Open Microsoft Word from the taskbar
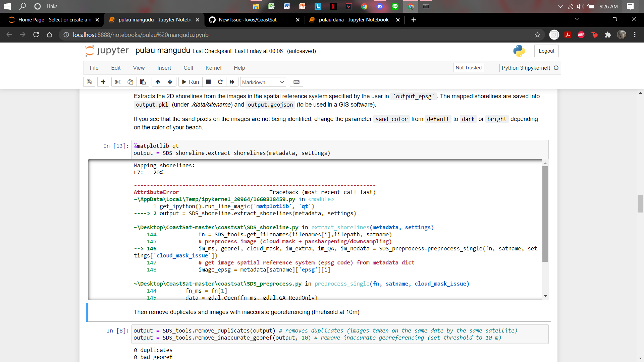Image resolution: width=644 pixels, height=362 pixels. [287, 6]
